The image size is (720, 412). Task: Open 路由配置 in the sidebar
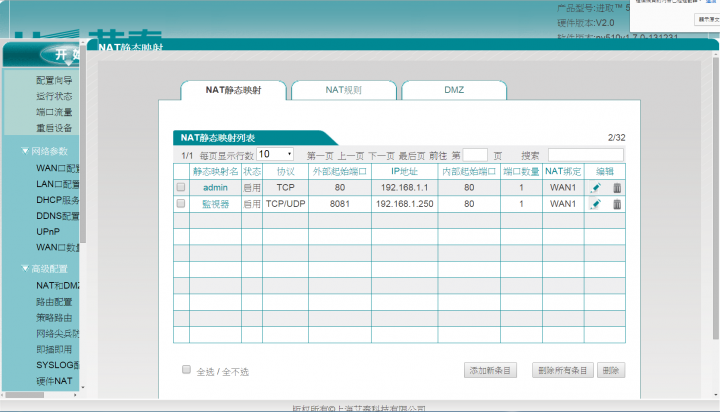(x=54, y=301)
